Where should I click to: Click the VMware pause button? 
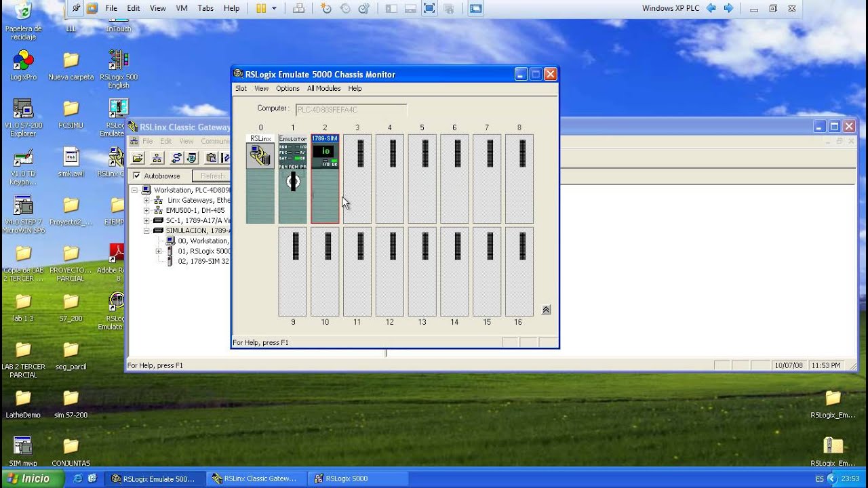[261, 8]
